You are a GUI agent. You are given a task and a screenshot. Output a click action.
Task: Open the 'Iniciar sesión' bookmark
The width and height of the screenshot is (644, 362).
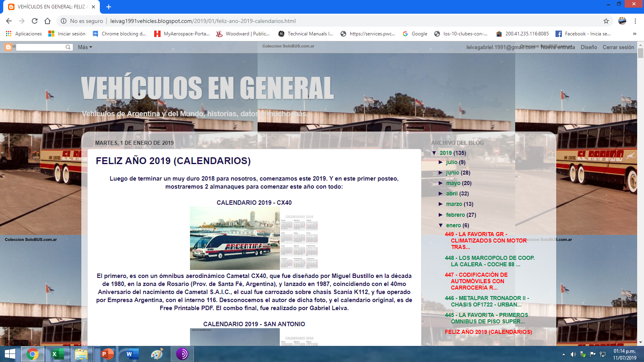67,34
